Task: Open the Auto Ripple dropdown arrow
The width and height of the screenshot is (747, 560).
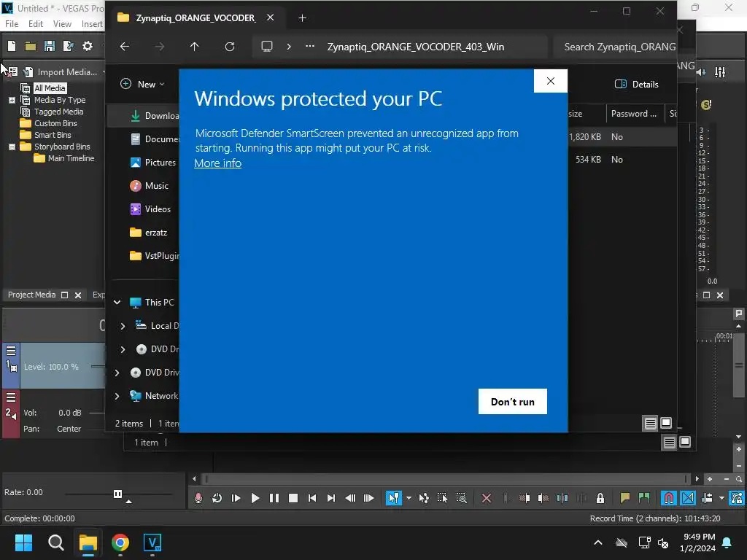Action: click(x=721, y=498)
